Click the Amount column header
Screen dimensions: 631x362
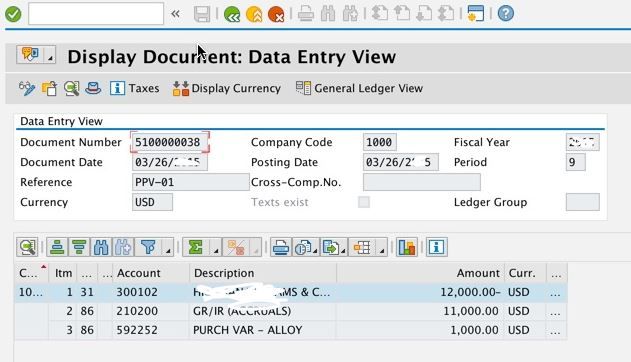pos(421,273)
